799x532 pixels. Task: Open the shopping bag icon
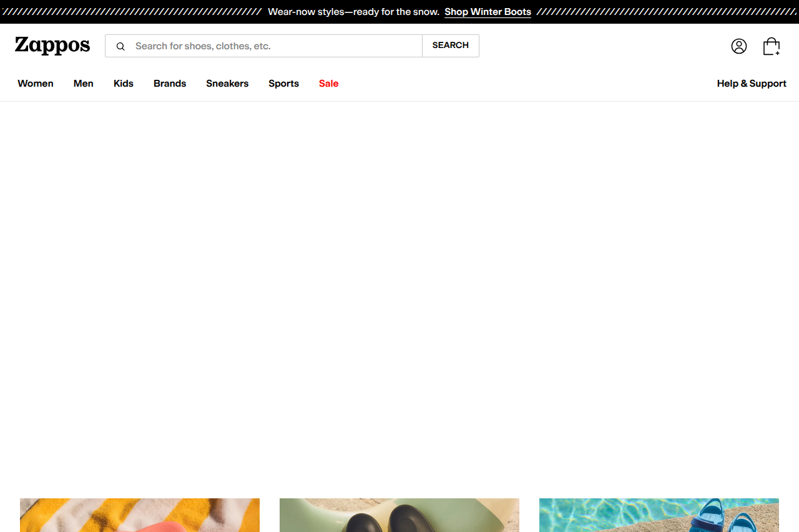[772, 46]
